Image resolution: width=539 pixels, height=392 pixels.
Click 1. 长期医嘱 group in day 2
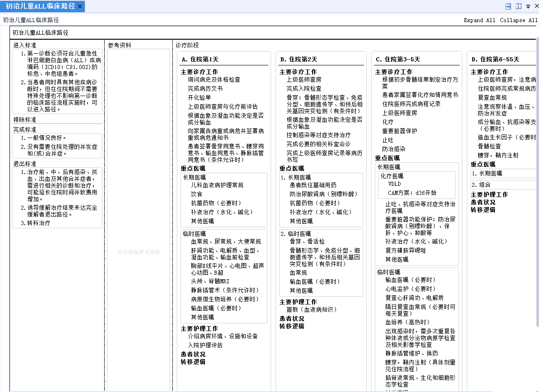coord(296,177)
